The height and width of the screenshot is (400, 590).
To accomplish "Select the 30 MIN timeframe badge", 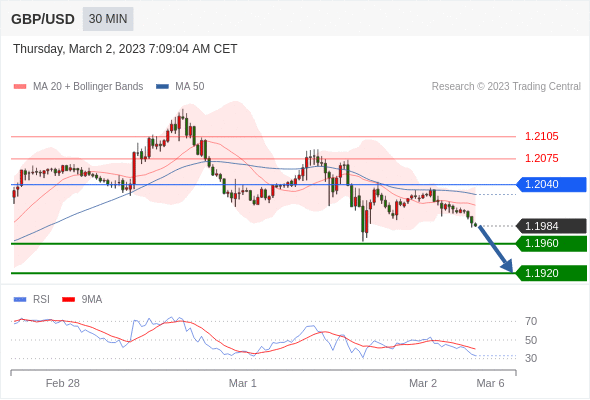I will 108,19.
